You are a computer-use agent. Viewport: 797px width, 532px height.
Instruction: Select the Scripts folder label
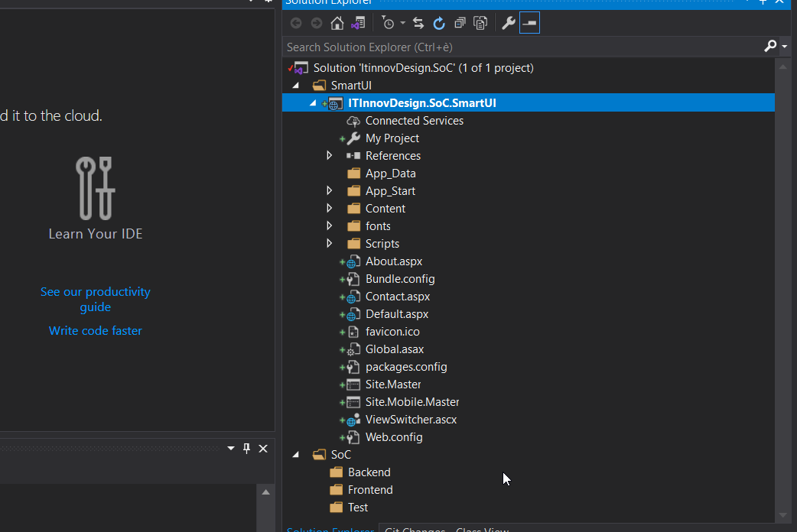(x=382, y=243)
